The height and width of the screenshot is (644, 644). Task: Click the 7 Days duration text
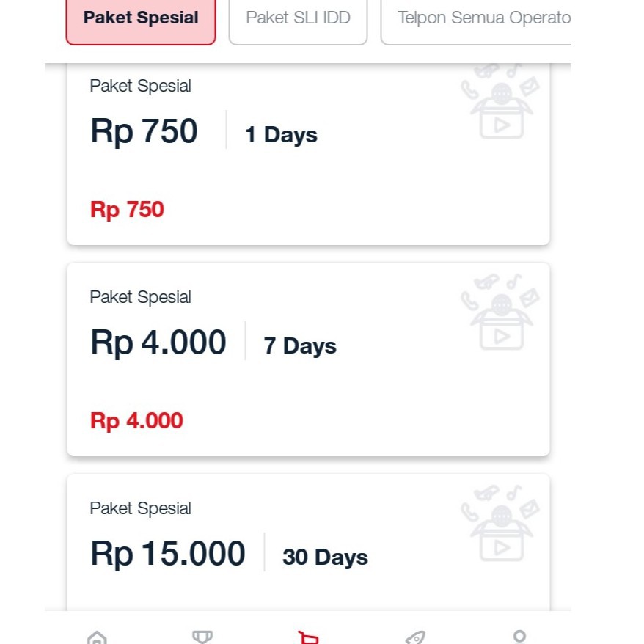299,345
